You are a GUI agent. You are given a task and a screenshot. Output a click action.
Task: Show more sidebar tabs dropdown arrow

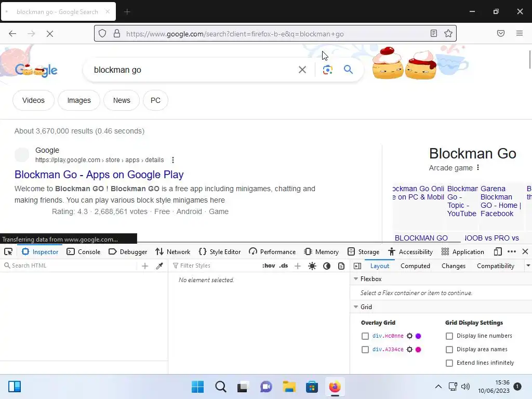coord(528,265)
